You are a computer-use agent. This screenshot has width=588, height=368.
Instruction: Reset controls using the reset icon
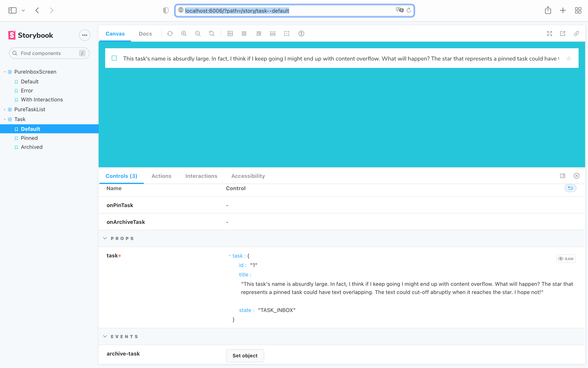click(570, 188)
